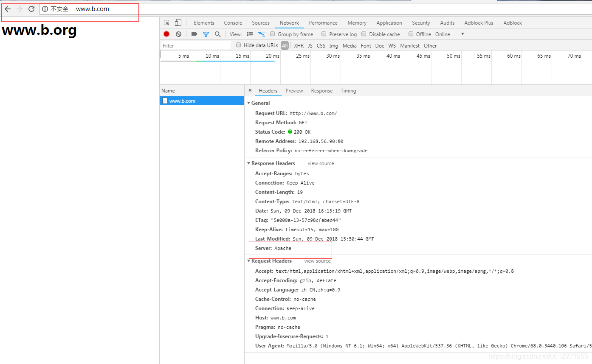This screenshot has height=364, width=592.
Task: Filter requests by CSS
Action: pos(321,45)
